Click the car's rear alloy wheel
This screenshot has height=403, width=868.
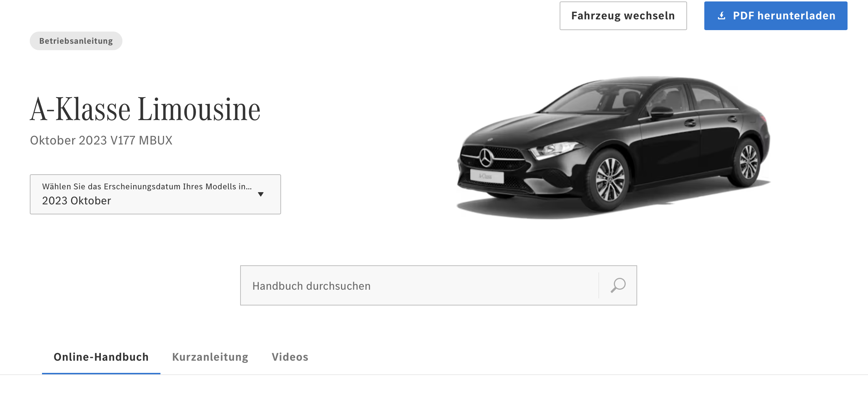point(749,162)
